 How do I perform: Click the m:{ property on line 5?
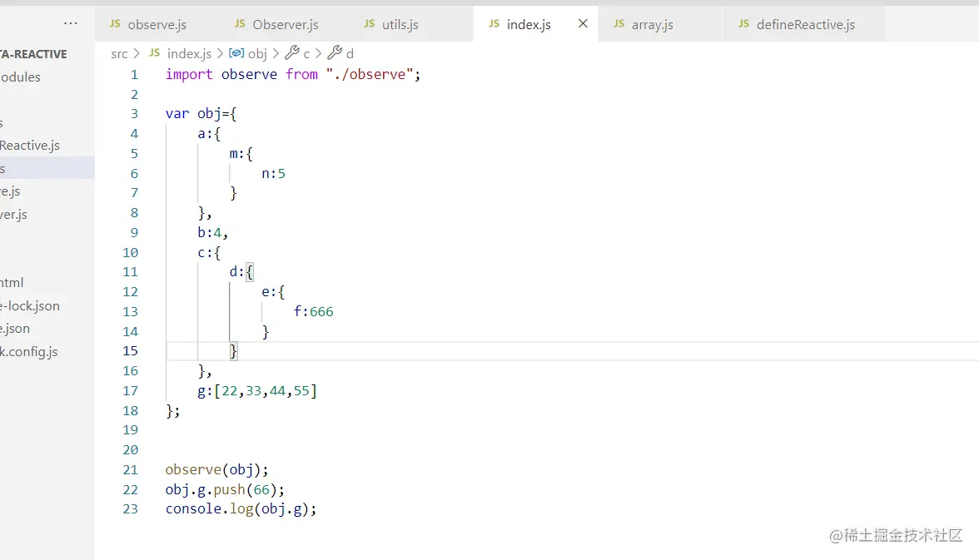pyautogui.click(x=241, y=154)
